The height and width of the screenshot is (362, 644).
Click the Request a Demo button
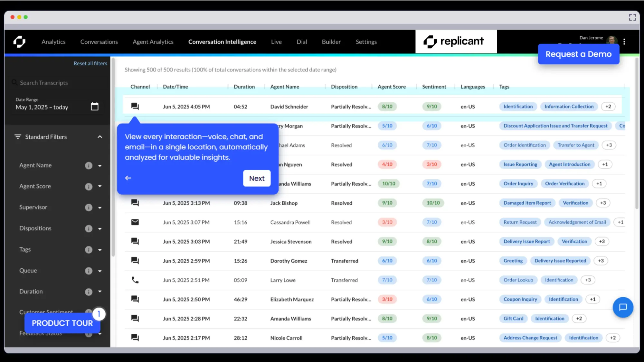[x=578, y=54]
